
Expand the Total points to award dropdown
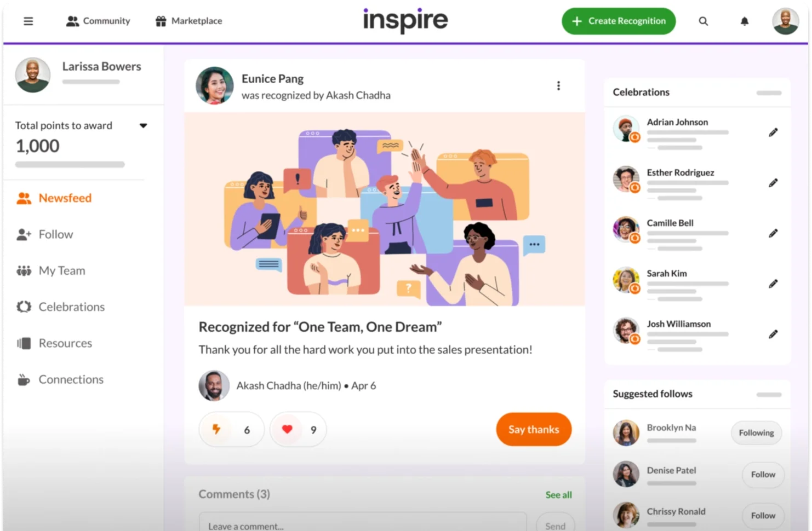click(x=143, y=126)
